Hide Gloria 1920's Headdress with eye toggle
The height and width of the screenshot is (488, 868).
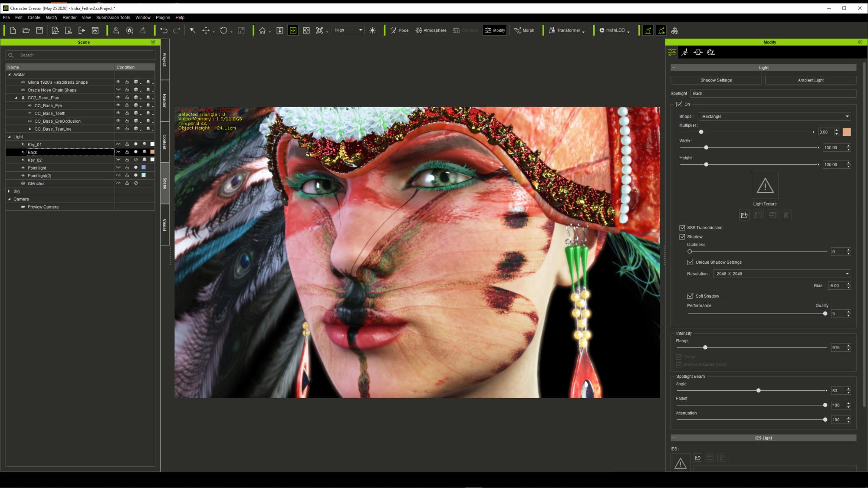(x=118, y=82)
